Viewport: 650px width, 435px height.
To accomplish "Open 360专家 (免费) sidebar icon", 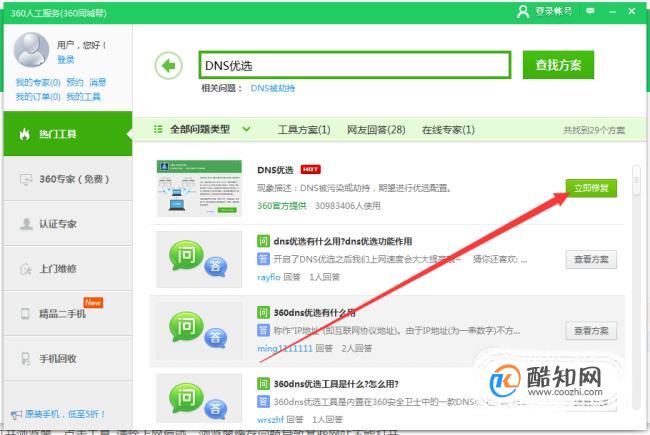I will 26,179.
